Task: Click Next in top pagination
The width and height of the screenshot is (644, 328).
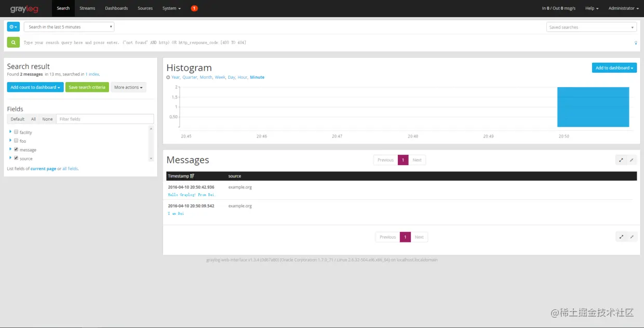Action: pyautogui.click(x=417, y=160)
